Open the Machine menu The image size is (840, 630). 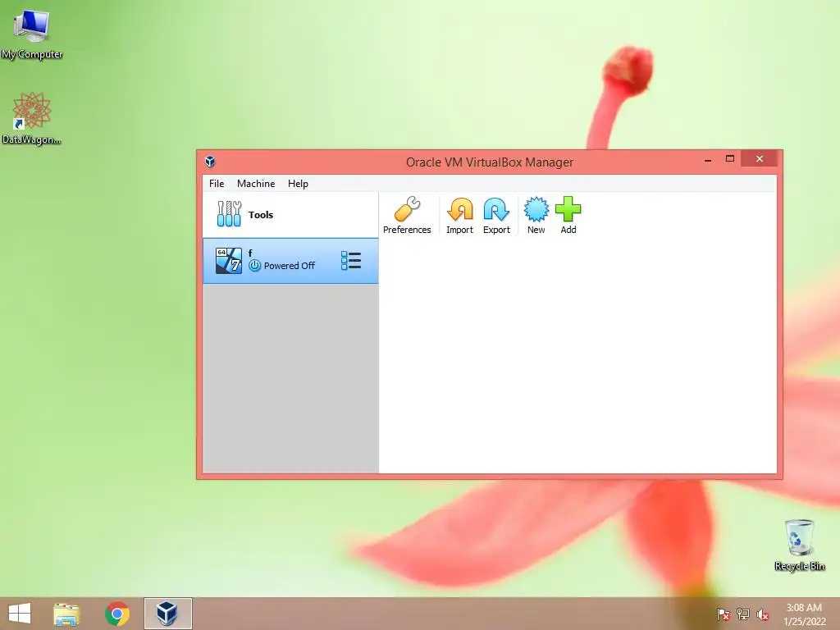tap(256, 183)
